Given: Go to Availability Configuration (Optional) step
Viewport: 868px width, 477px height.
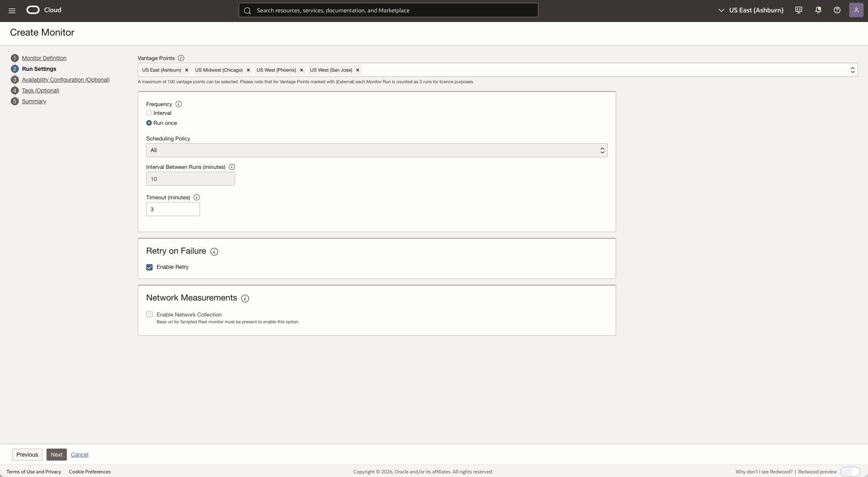Looking at the screenshot, I should click(x=66, y=80).
